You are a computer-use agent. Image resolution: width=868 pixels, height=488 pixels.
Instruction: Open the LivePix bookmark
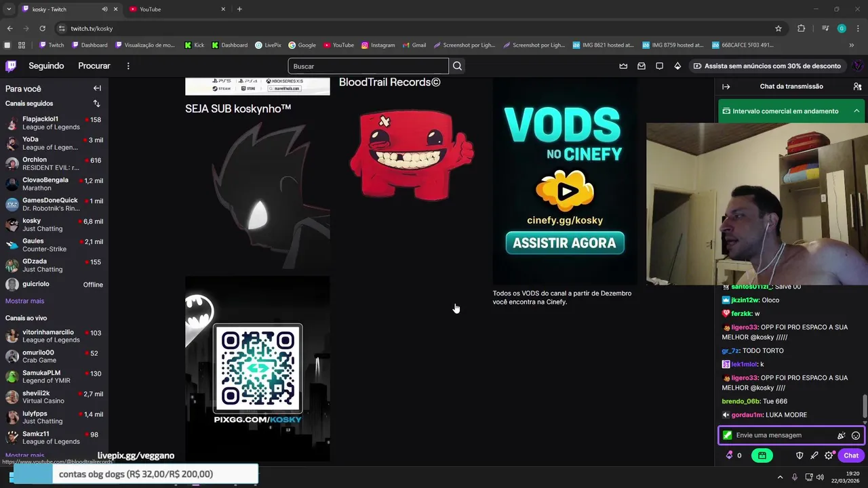(x=268, y=45)
